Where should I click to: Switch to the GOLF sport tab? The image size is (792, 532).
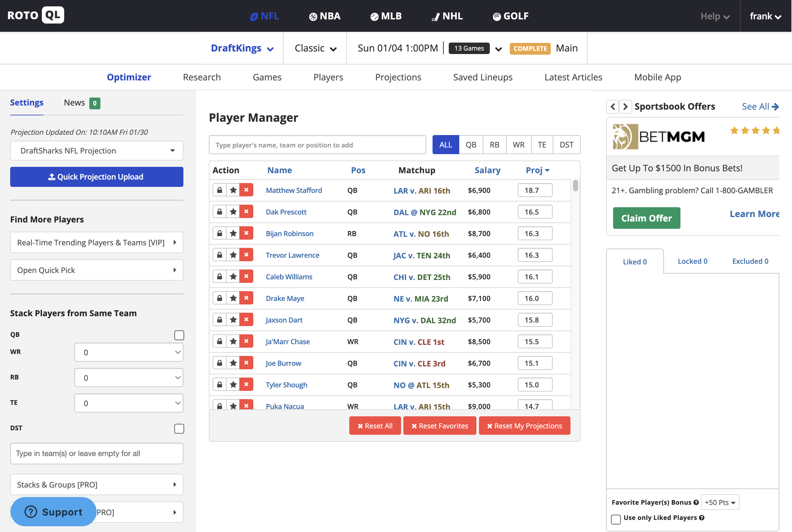pyautogui.click(x=511, y=16)
